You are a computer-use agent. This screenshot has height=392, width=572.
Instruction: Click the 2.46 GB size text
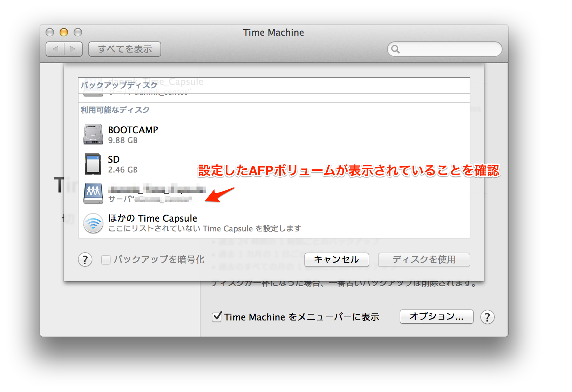tap(123, 170)
